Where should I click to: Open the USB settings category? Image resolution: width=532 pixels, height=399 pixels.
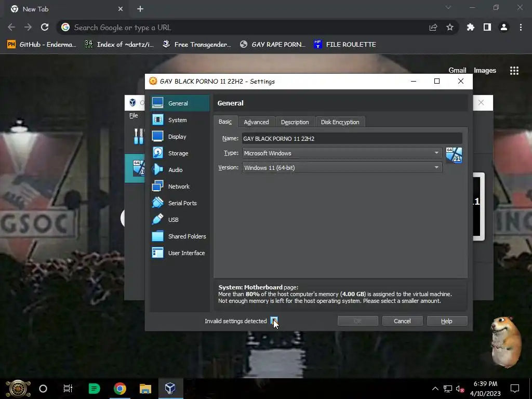pos(180,220)
